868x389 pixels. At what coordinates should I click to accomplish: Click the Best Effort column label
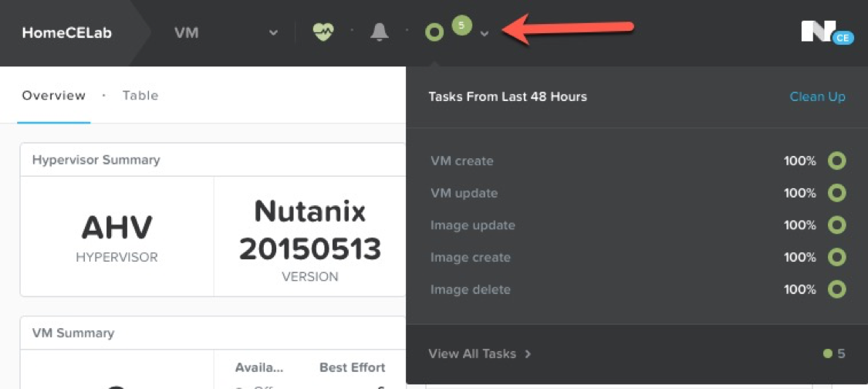click(352, 367)
